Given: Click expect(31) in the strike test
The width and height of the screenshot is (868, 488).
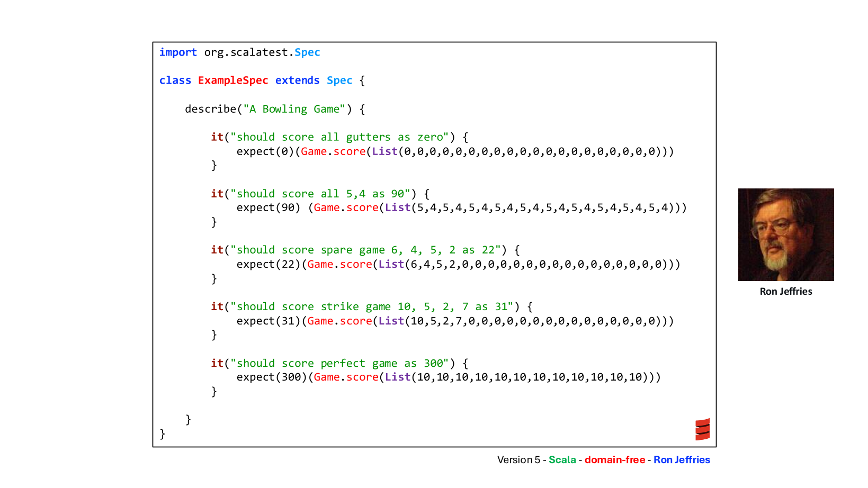Looking at the screenshot, I should click(269, 321).
